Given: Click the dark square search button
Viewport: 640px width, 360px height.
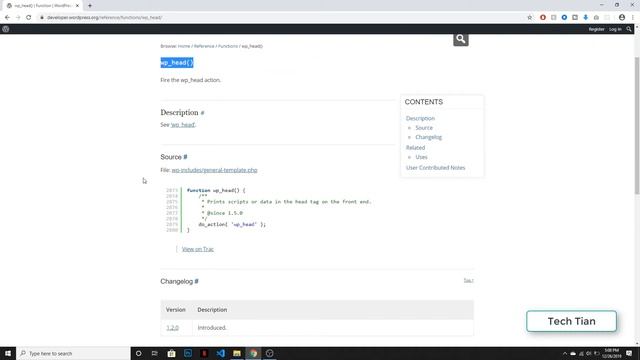Looking at the screenshot, I should coord(461,39).
